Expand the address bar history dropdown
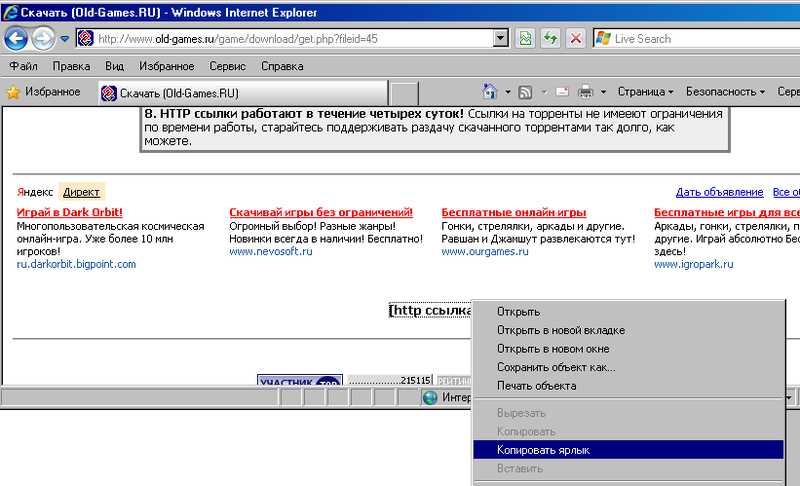Image resolution: width=800 pixels, height=486 pixels. (x=501, y=38)
